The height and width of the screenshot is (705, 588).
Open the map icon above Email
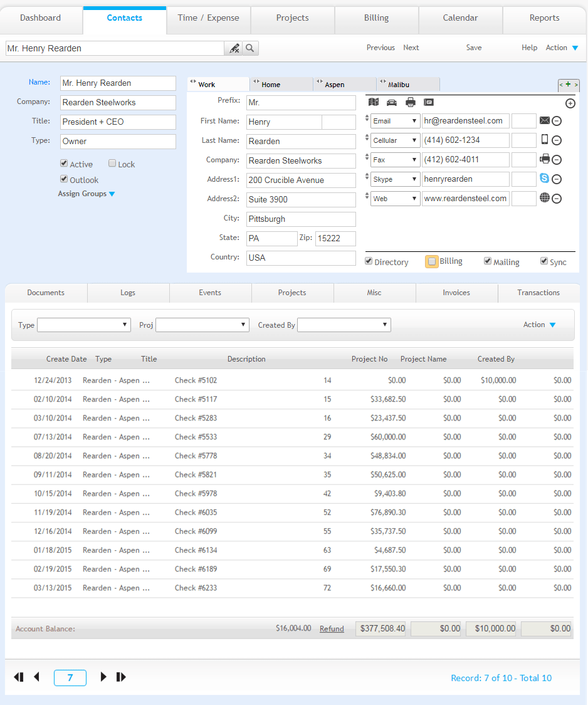(374, 102)
